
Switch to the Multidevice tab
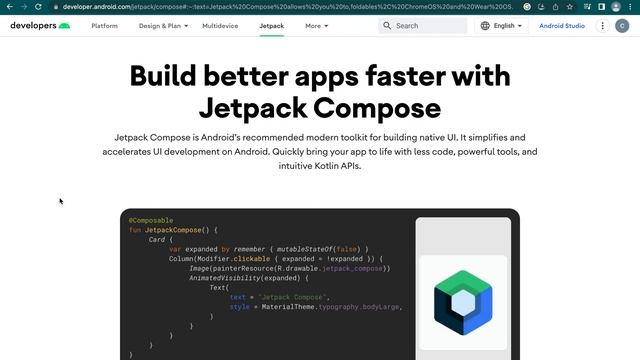click(x=220, y=26)
